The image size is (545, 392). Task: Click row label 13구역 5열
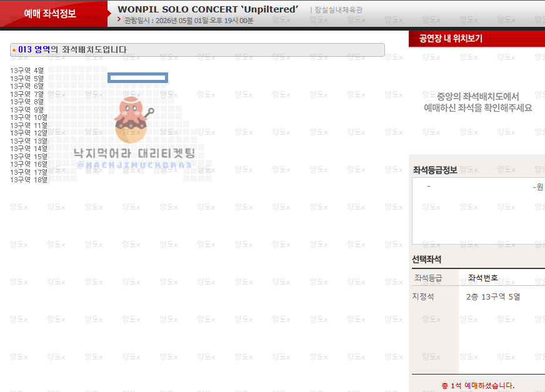[27, 79]
